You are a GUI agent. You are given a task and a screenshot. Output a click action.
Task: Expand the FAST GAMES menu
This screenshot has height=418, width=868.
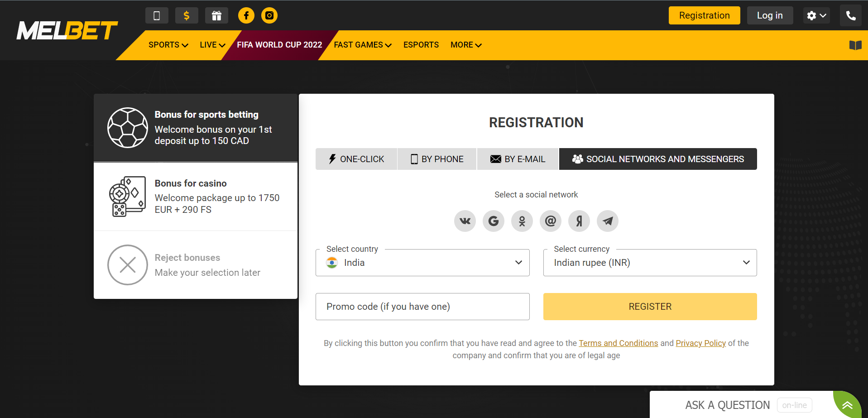[x=363, y=45]
